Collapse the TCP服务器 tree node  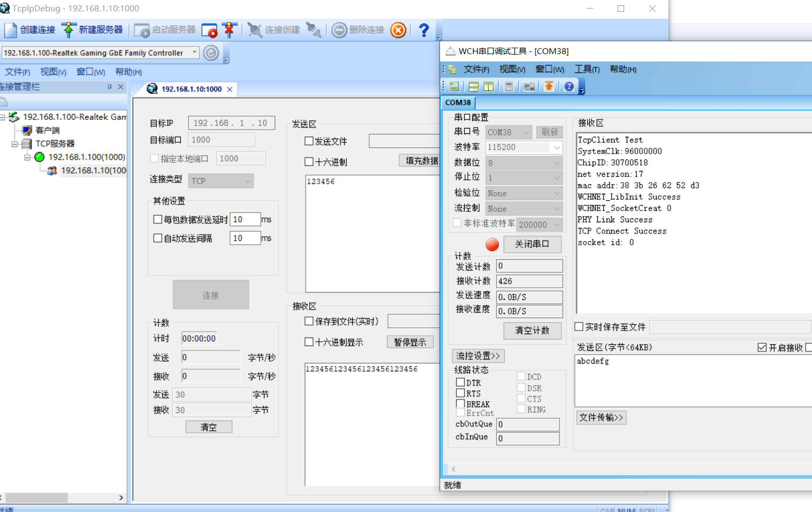[14, 144]
